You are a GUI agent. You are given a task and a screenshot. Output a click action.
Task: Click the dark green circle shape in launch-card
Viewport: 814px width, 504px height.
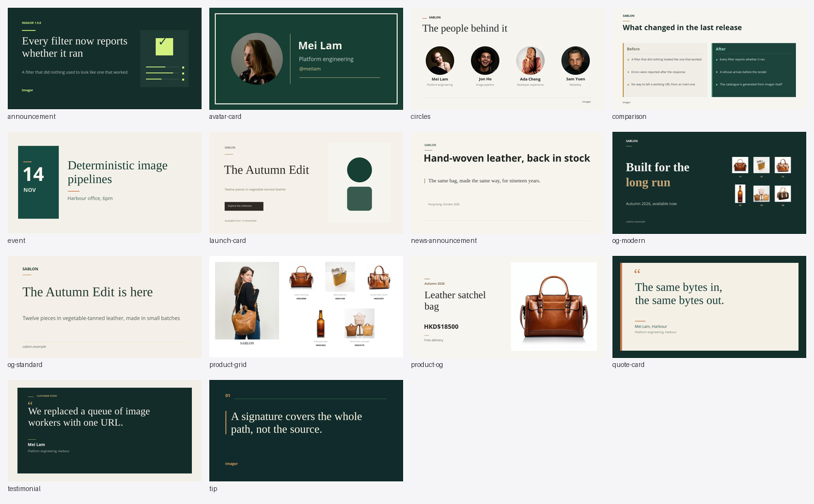(x=359, y=170)
